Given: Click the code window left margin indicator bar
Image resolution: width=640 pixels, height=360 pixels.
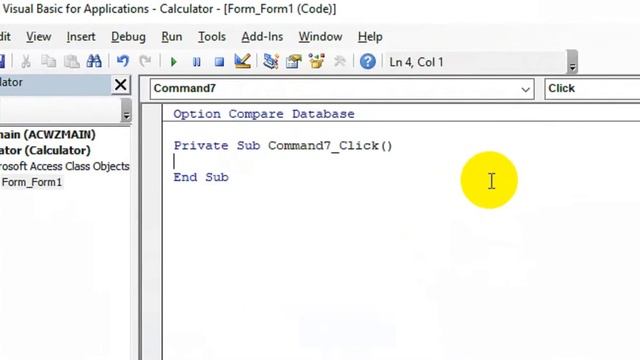Looking at the screenshot, I should [x=152, y=232].
